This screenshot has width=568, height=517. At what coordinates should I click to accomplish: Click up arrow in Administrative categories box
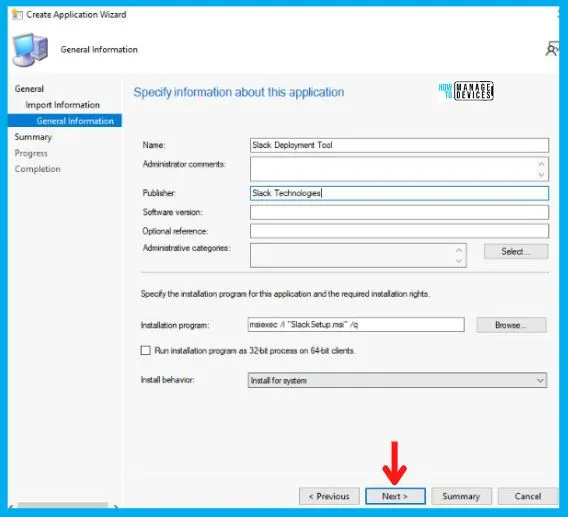[459, 250]
